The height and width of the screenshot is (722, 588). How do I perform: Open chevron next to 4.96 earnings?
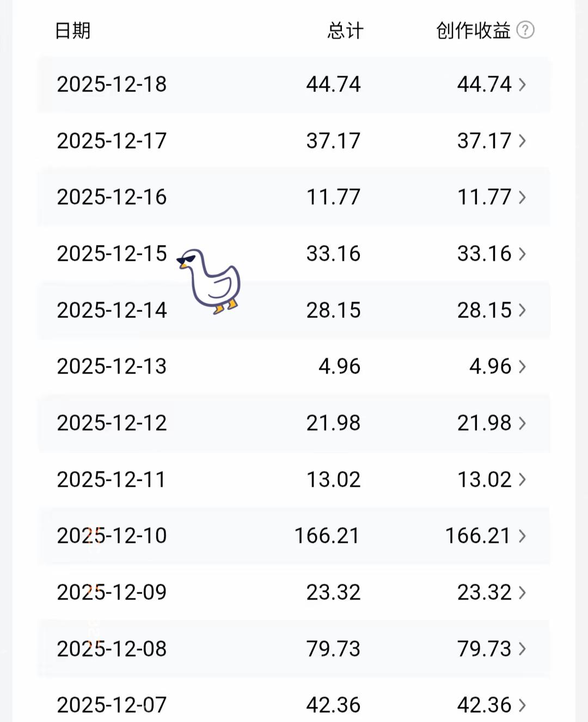(522, 366)
